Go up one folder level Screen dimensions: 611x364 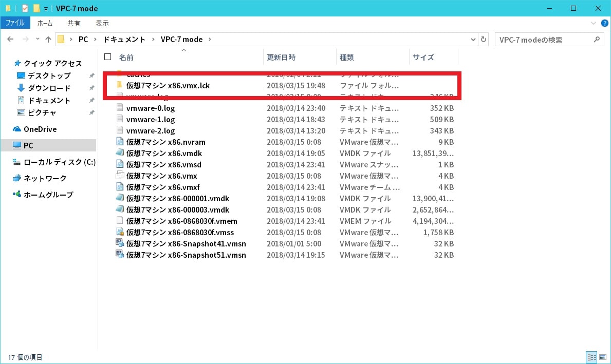48,40
